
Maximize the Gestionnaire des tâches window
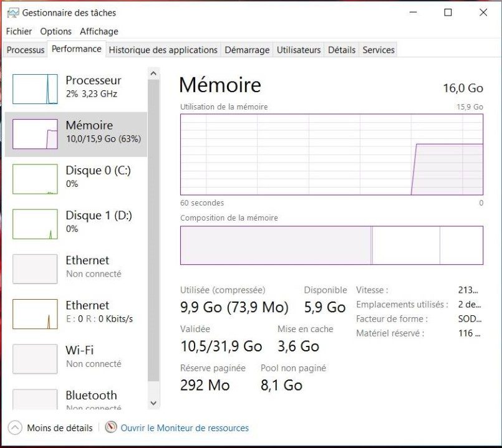(x=448, y=12)
